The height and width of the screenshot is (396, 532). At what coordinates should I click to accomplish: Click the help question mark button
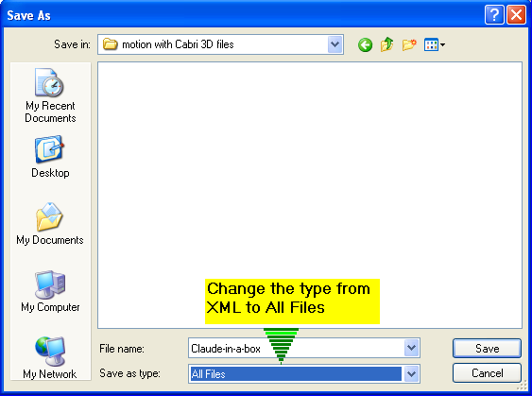point(494,15)
